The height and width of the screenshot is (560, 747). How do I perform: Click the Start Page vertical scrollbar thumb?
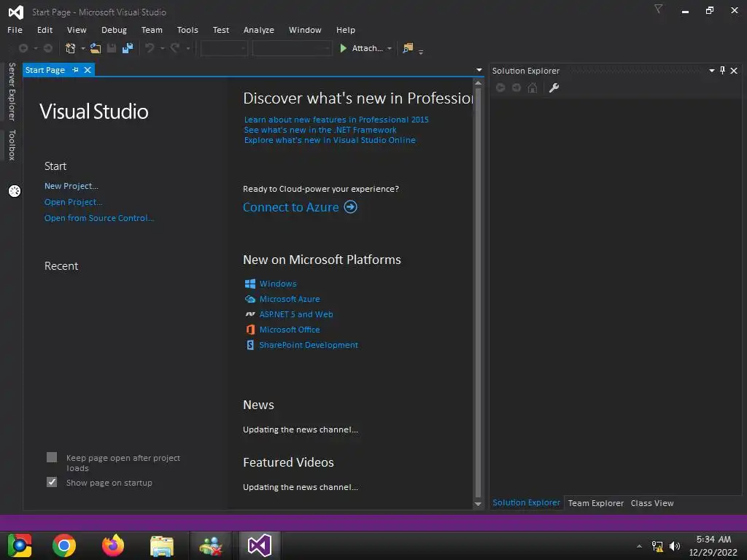(479, 292)
